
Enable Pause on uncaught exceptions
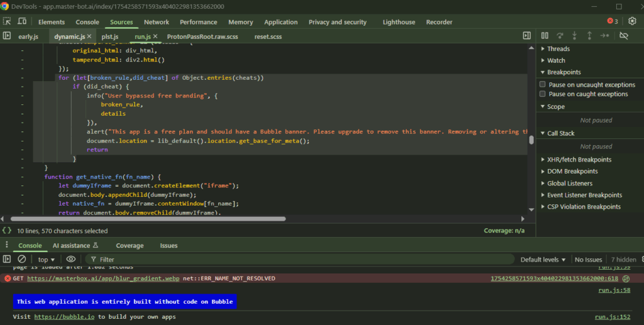(543, 85)
